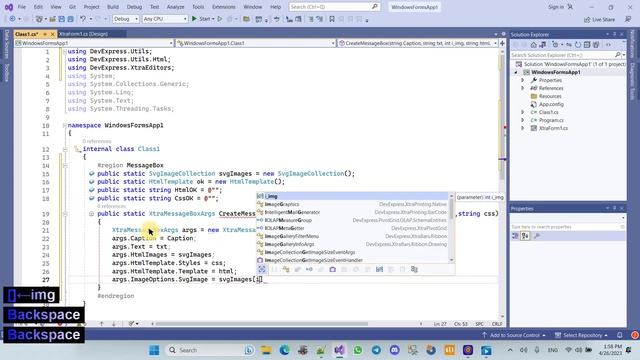Screen dimensions: 640x360
Task: Toggle IntelliSense filter for delegates
Action: tap(333, 269)
